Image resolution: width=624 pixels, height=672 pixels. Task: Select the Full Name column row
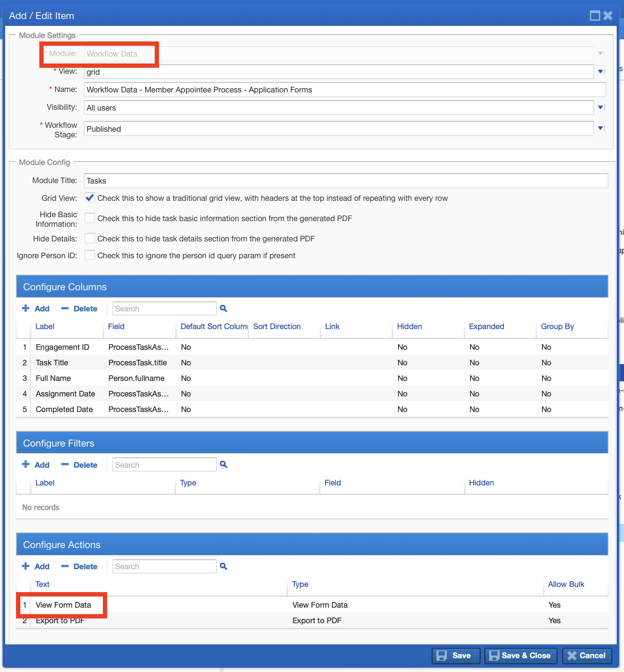coord(312,378)
